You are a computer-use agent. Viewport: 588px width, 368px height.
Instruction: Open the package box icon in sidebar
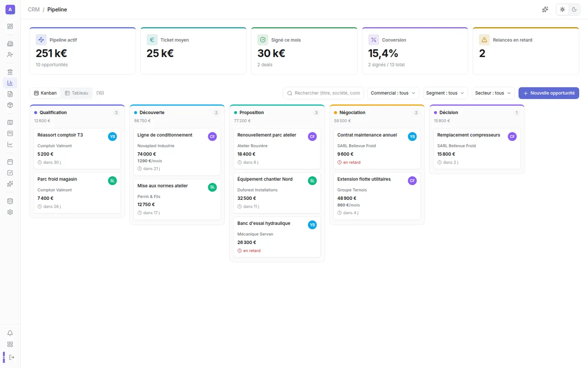click(10, 105)
